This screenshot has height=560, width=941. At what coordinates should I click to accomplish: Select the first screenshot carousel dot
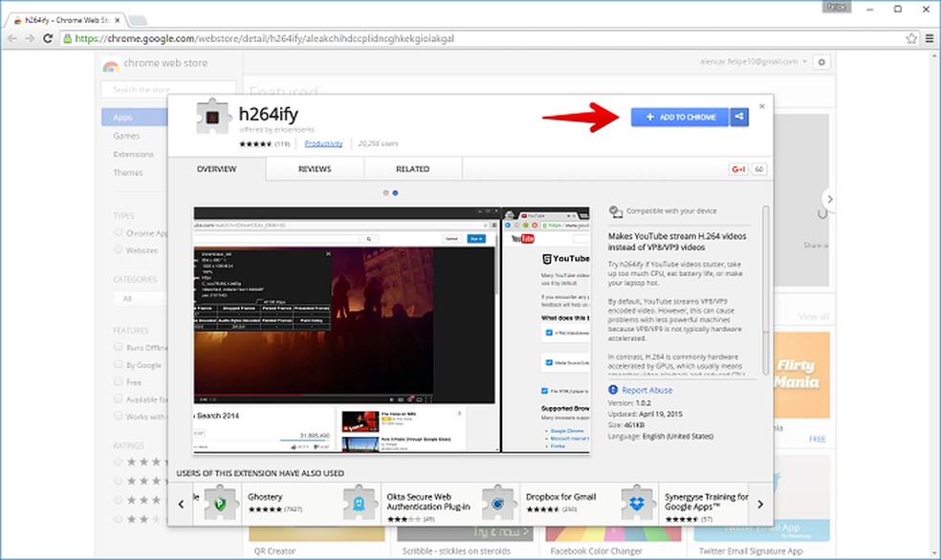click(386, 193)
